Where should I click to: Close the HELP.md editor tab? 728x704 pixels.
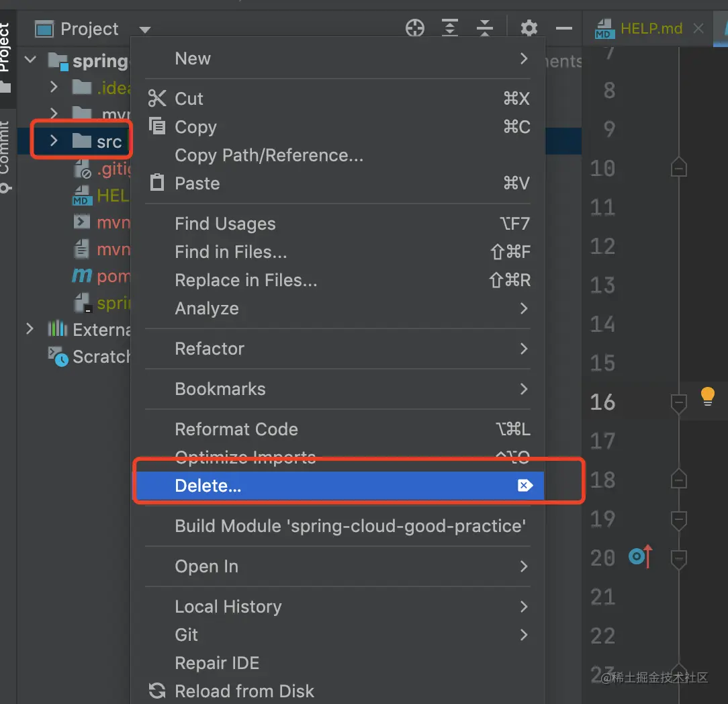(x=698, y=28)
